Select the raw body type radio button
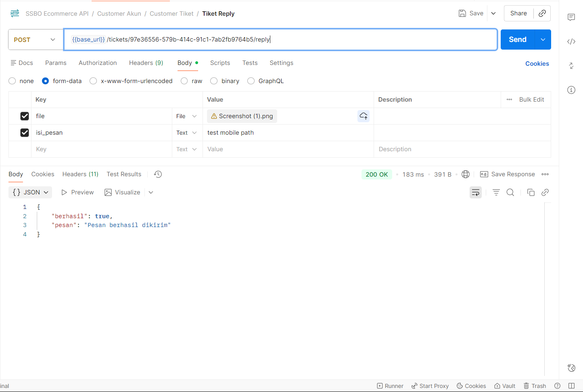This screenshot has width=583, height=392. point(184,81)
